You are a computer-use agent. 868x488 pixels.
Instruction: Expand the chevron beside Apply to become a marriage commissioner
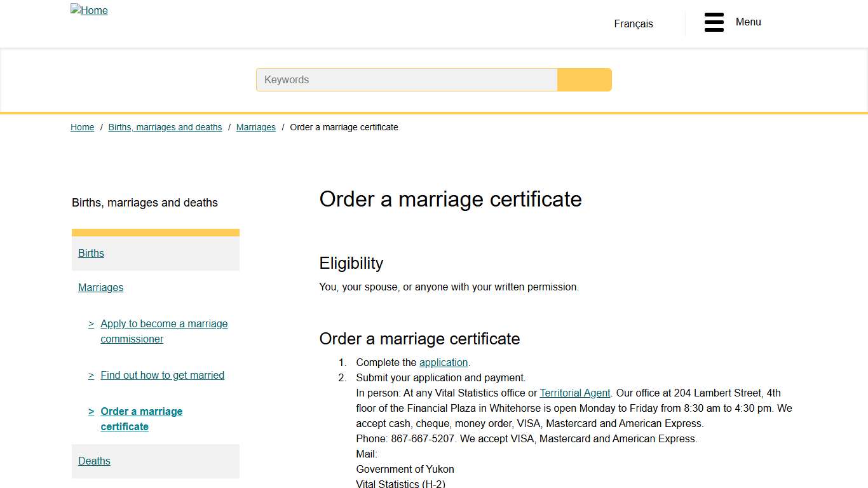click(x=90, y=323)
